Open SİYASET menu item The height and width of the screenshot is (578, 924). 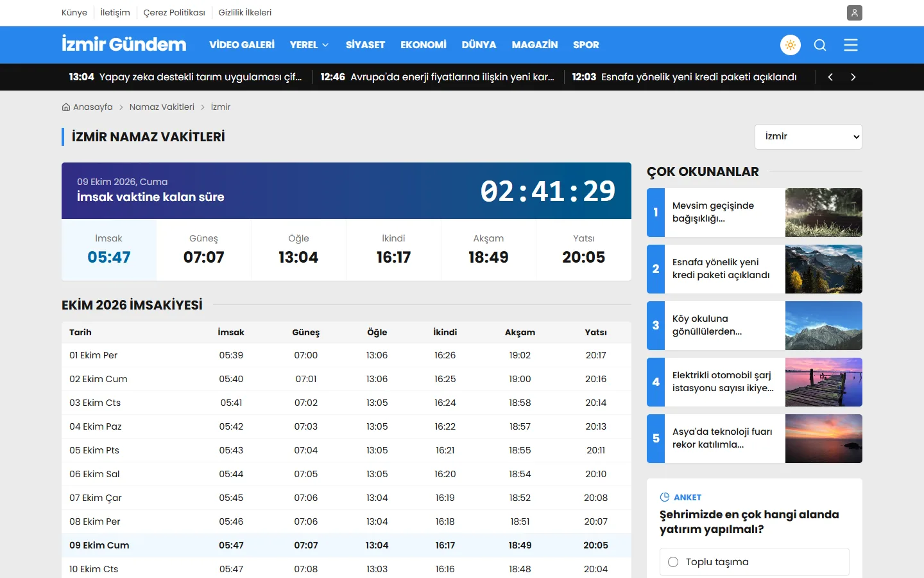click(x=365, y=45)
